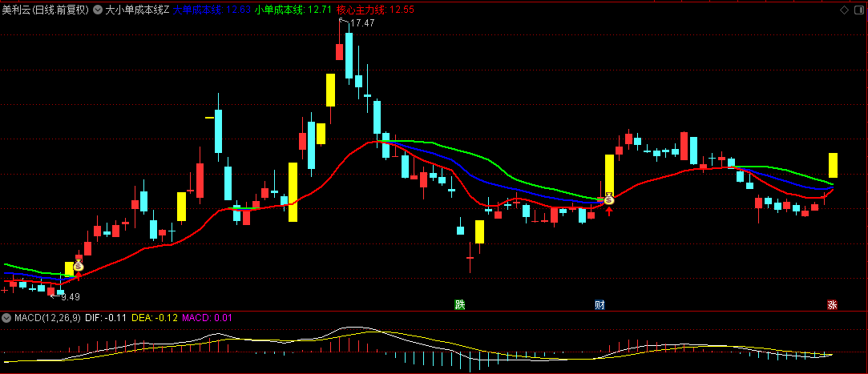Select the 小单成本线: 12.71 legend

coord(293,10)
